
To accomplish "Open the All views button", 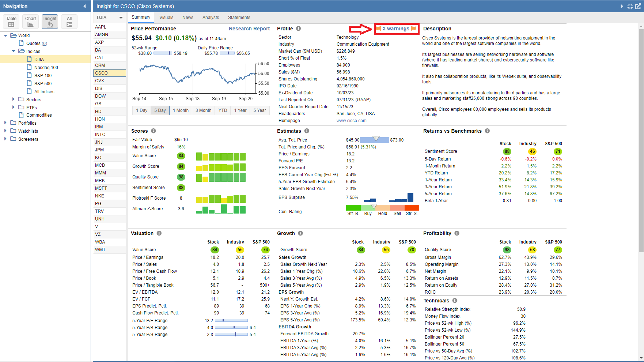I will click(69, 22).
